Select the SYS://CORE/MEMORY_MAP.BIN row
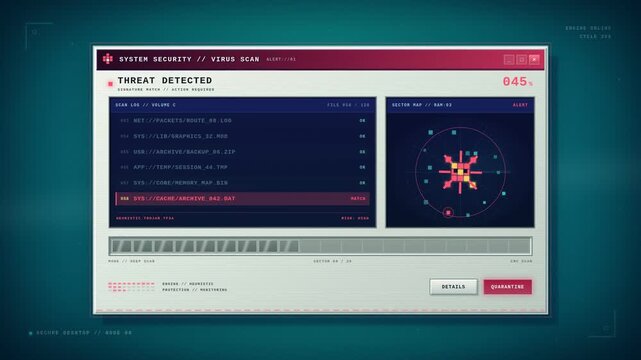This screenshot has height=360, width=641. 242,183
